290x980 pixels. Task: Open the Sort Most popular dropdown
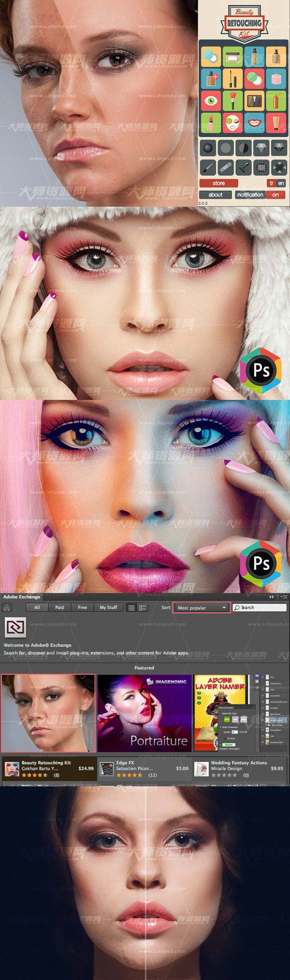(201, 608)
